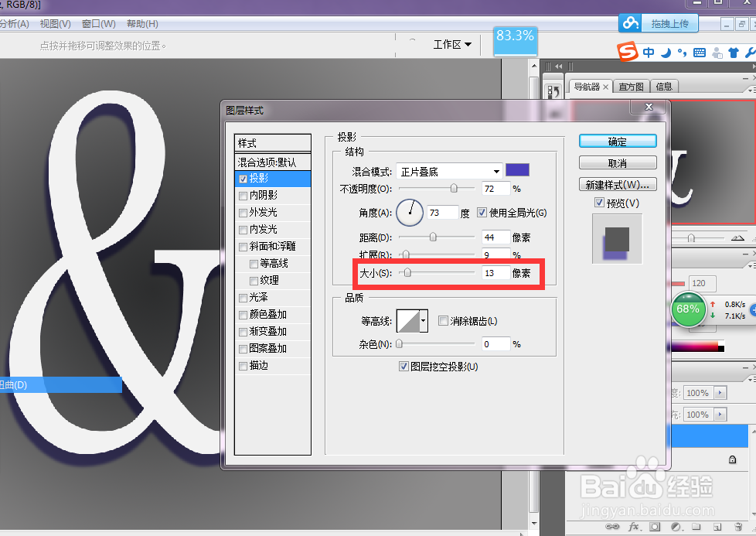Click the 确定 button

coord(616,140)
